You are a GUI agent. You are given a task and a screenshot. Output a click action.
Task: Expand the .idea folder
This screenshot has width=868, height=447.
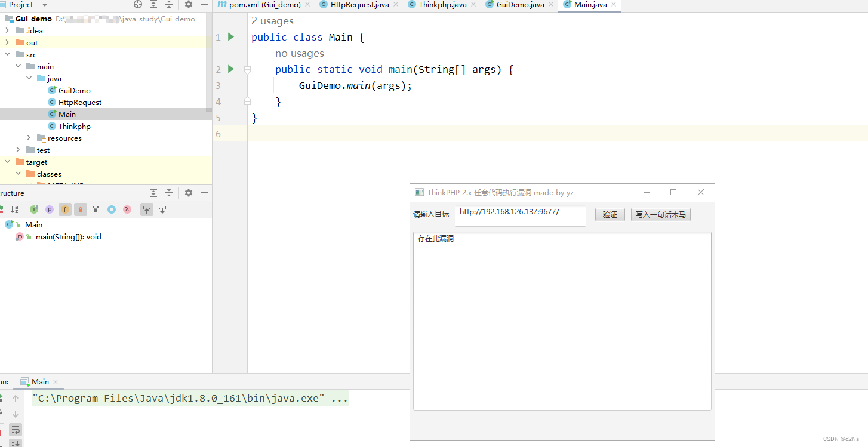8,30
